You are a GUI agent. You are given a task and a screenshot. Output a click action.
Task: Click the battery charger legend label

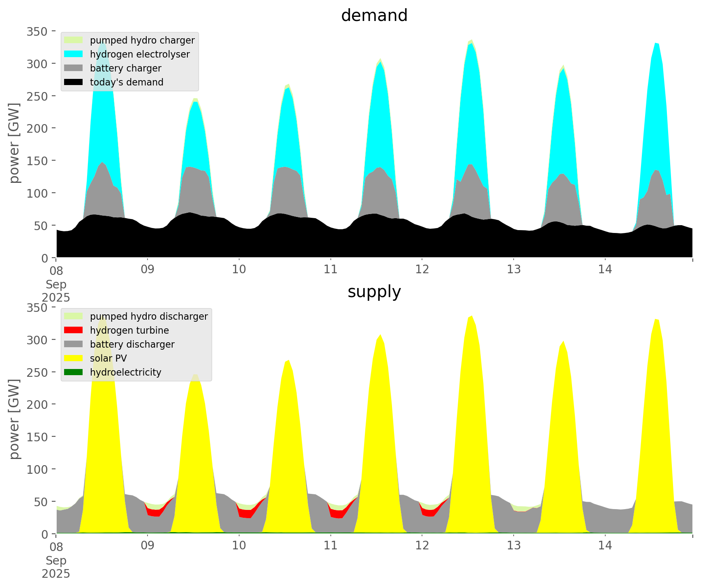(125, 68)
